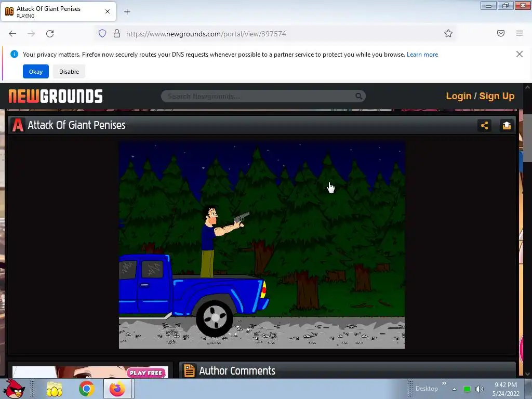Follow the Learn more link
This screenshot has width=532, height=399.
[x=422, y=55]
